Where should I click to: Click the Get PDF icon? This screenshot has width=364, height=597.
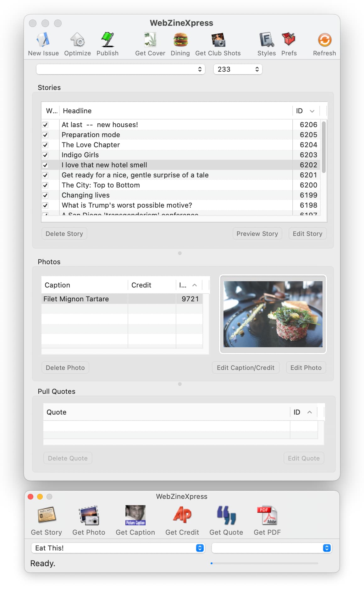267,515
